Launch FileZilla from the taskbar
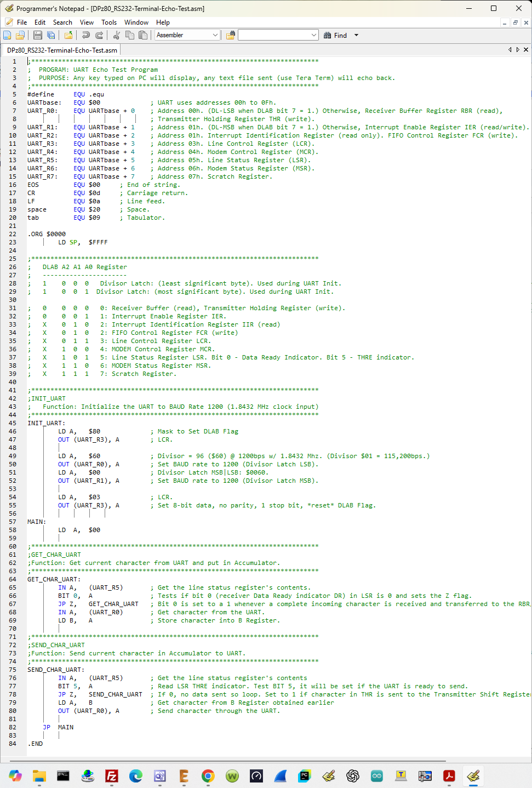 tap(112, 776)
